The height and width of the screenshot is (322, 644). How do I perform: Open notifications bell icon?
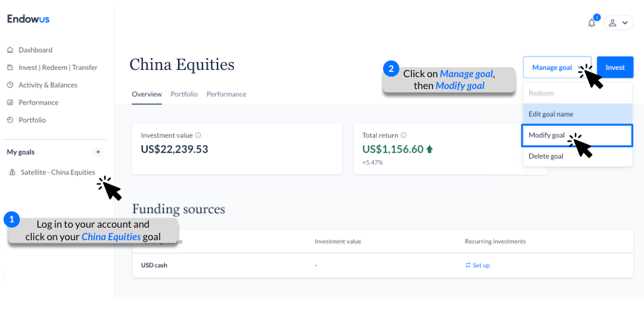591,23
